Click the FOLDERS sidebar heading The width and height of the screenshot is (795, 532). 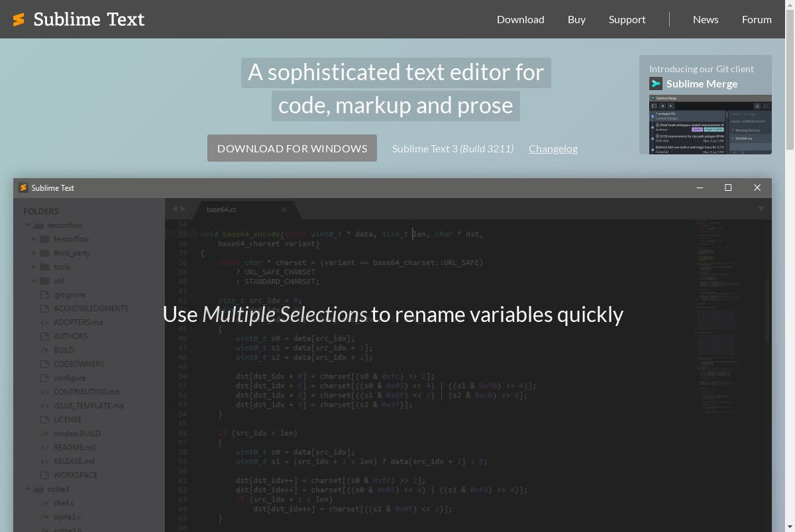coord(41,211)
